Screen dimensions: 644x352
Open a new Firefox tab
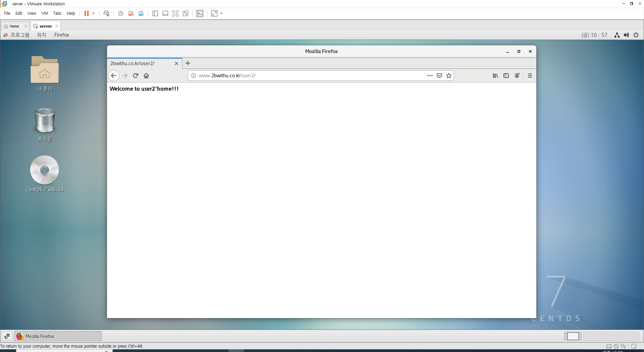coord(188,63)
